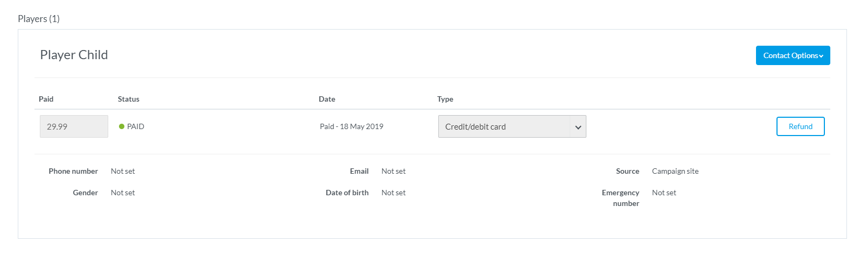Click the green paid status dot
Image resolution: width=868 pixels, height=270 pixels.
tap(122, 126)
